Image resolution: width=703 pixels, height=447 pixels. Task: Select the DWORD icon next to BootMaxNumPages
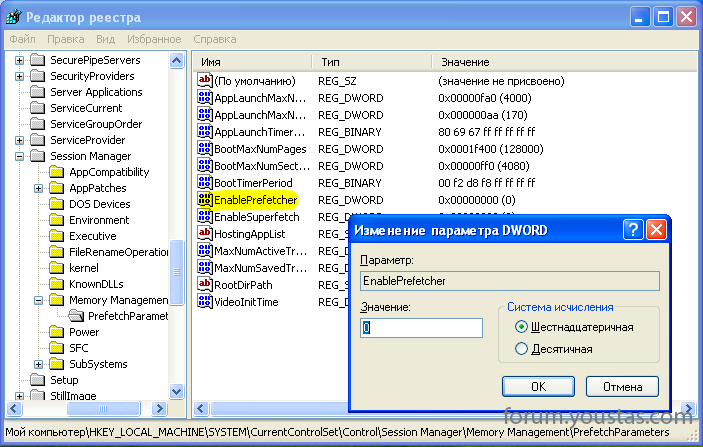204,149
